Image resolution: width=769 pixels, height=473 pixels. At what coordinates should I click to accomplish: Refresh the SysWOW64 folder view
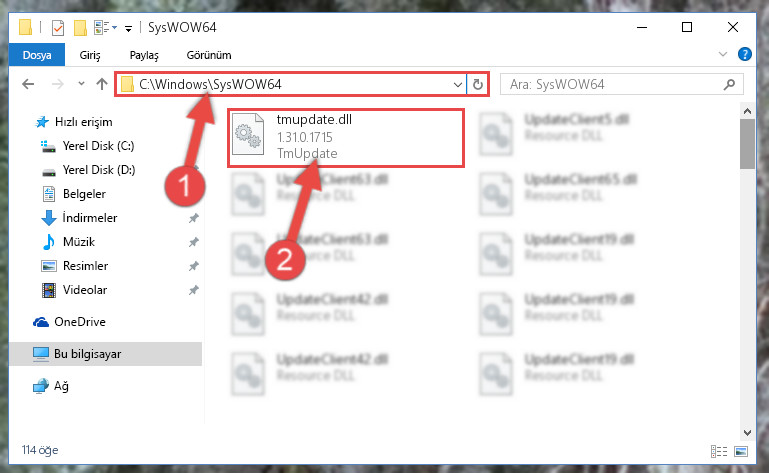pyautogui.click(x=477, y=84)
